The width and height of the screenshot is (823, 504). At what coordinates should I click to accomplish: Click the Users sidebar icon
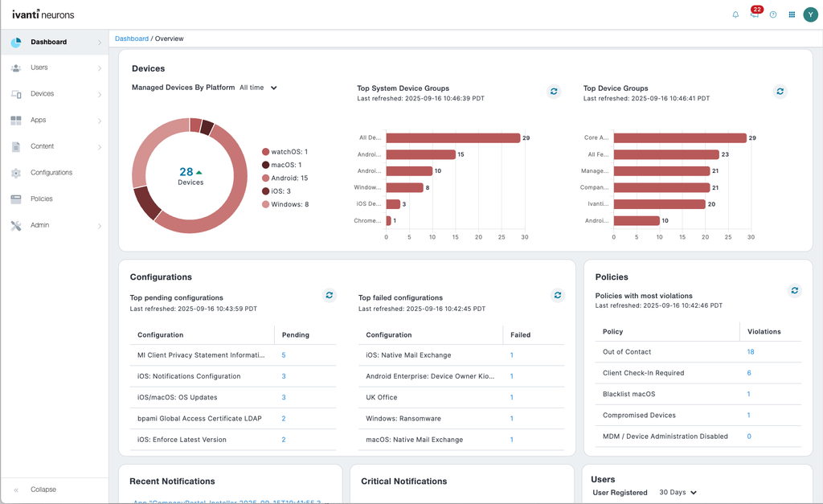tap(16, 68)
